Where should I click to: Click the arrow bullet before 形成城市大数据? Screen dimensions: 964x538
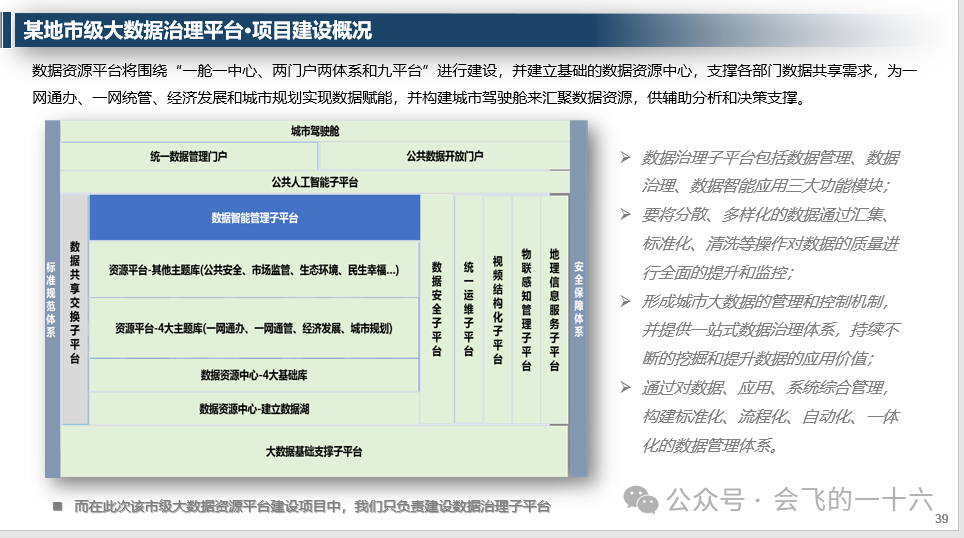click(625, 301)
